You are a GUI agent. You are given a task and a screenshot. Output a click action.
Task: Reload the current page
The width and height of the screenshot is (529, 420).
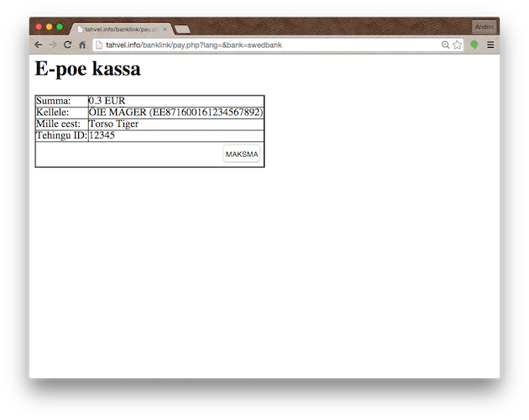tap(67, 45)
